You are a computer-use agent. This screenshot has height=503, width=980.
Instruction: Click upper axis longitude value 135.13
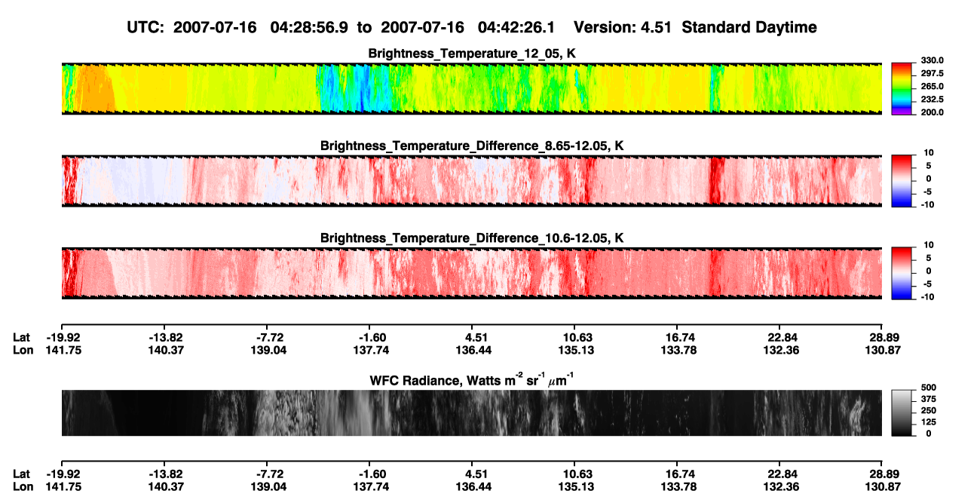tap(575, 351)
